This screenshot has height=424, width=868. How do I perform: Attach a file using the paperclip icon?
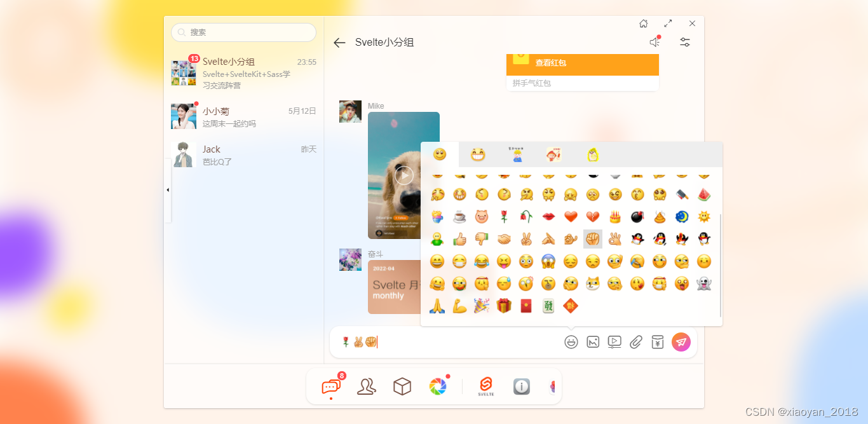pyautogui.click(x=636, y=341)
